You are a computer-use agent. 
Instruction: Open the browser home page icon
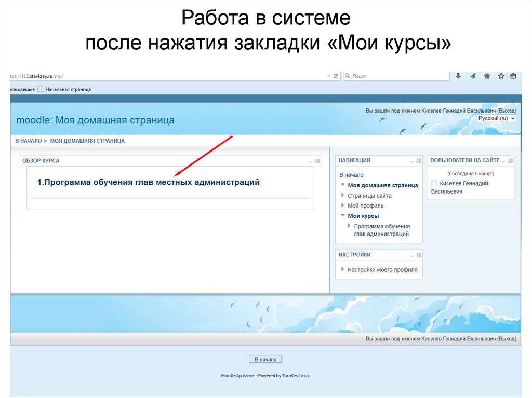click(x=486, y=75)
